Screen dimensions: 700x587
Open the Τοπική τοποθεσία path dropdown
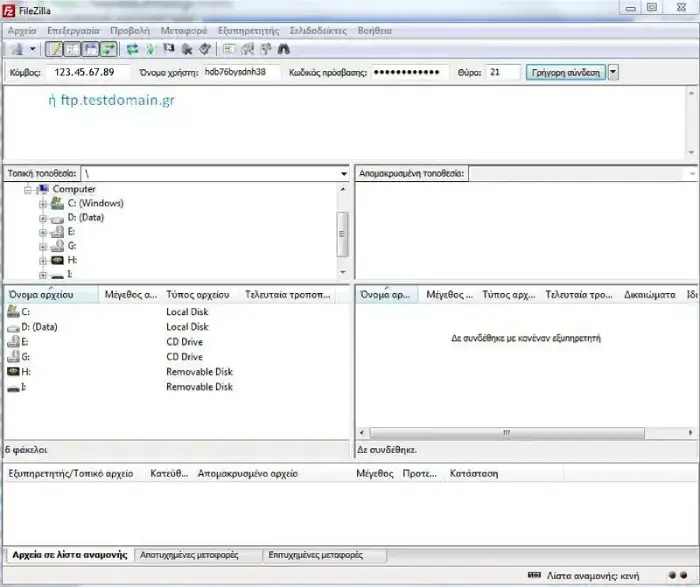click(x=344, y=174)
